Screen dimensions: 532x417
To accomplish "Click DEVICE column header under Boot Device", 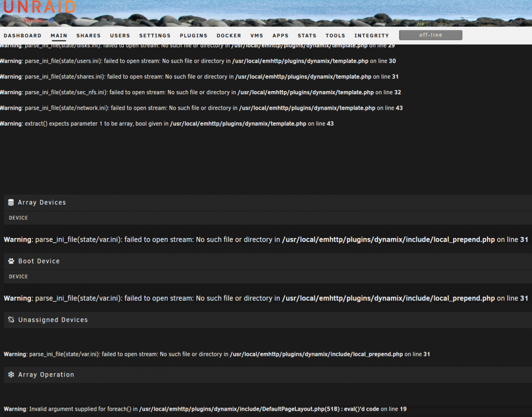I will (x=18, y=276).
